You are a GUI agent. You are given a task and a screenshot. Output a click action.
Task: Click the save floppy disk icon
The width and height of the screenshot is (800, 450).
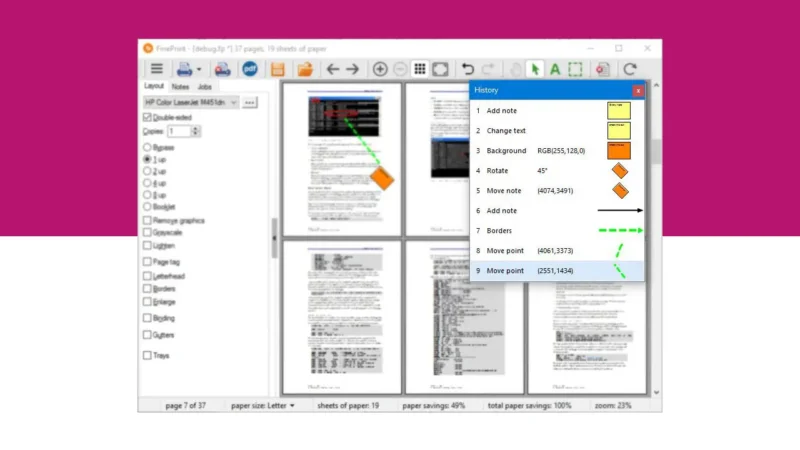point(278,69)
